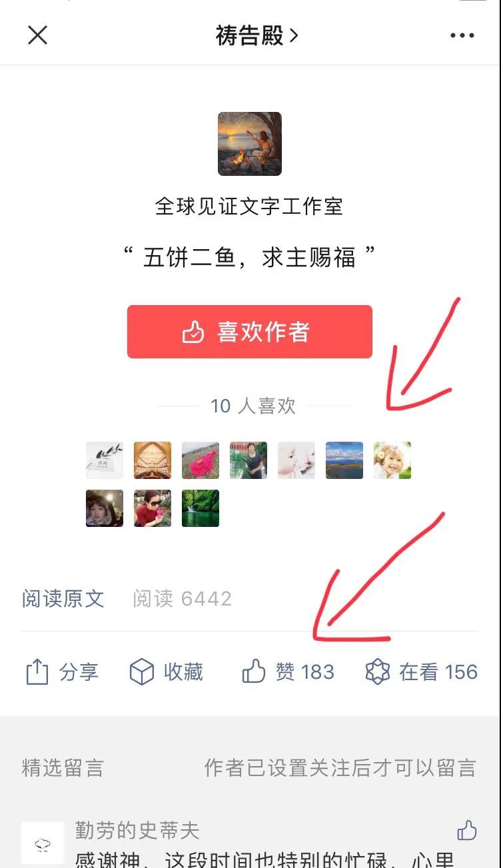Image resolution: width=501 pixels, height=868 pixels.
Task: Open the three-dot more options menu
Action: coord(462,35)
